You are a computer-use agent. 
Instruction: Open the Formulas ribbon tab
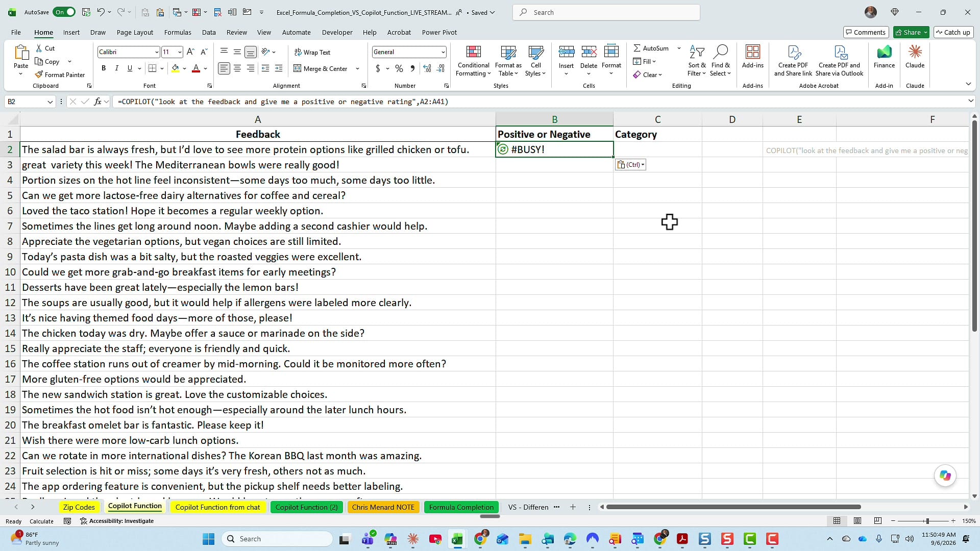tap(178, 32)
